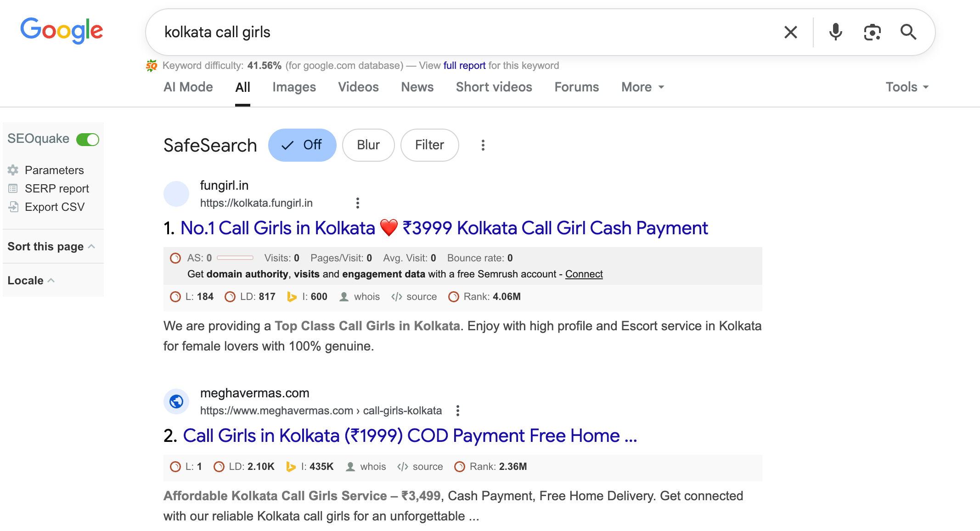The image size is (980, 531).
Task: Open the three-dot menu beside kolkata.fungirl.in URL
Action: [x=358, y=203]
